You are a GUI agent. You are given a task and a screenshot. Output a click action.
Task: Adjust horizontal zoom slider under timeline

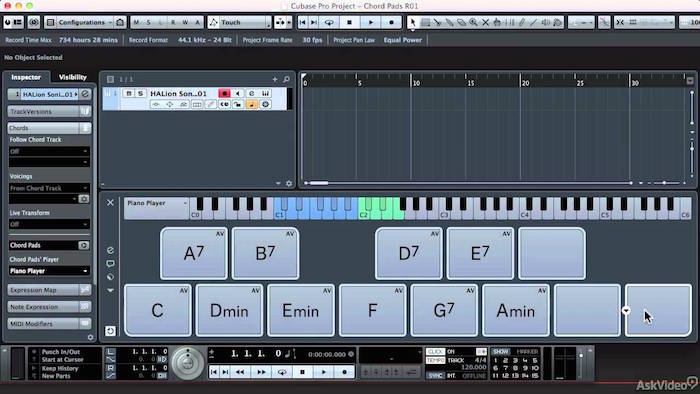664,183
